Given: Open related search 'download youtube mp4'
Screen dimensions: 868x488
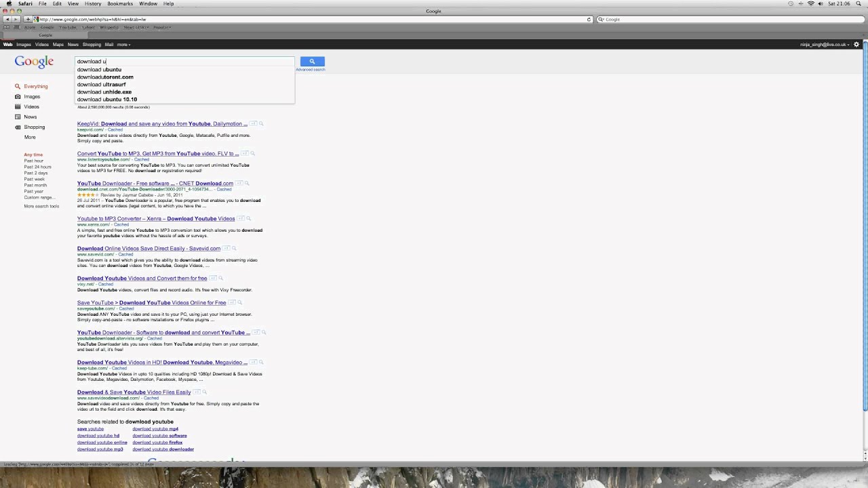Looking at the screenshot, I should pos(155,428).
